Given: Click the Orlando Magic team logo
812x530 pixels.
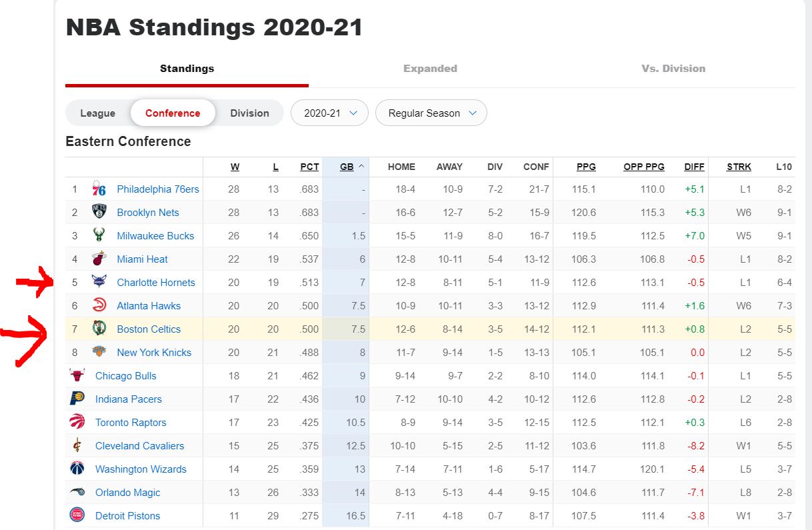Looking at the screenshot, I should click(77, 492).
